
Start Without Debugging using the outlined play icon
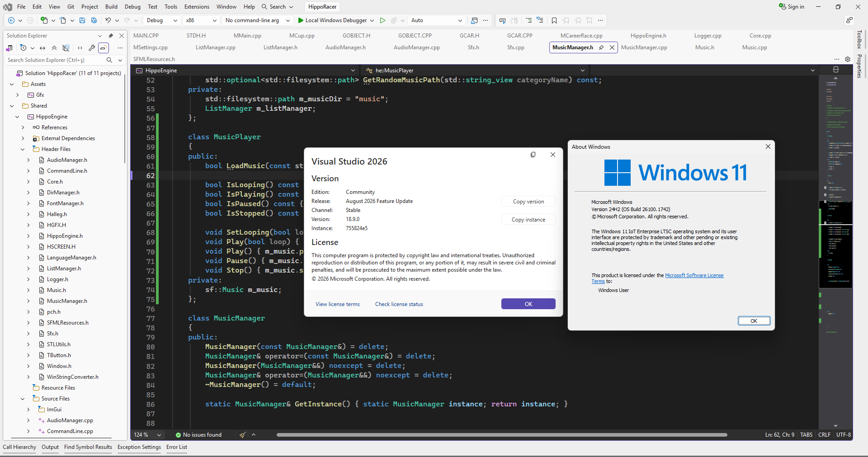click(382, 20)
